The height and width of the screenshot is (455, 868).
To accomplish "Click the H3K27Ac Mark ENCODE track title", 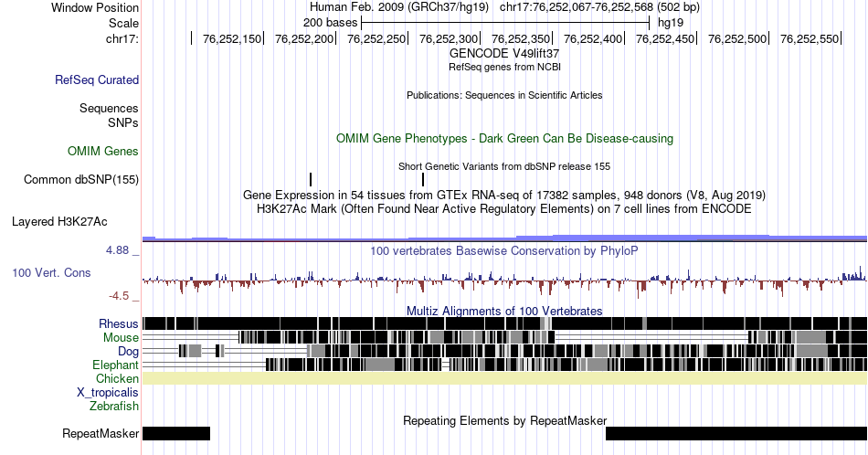I will coord(504,208).
